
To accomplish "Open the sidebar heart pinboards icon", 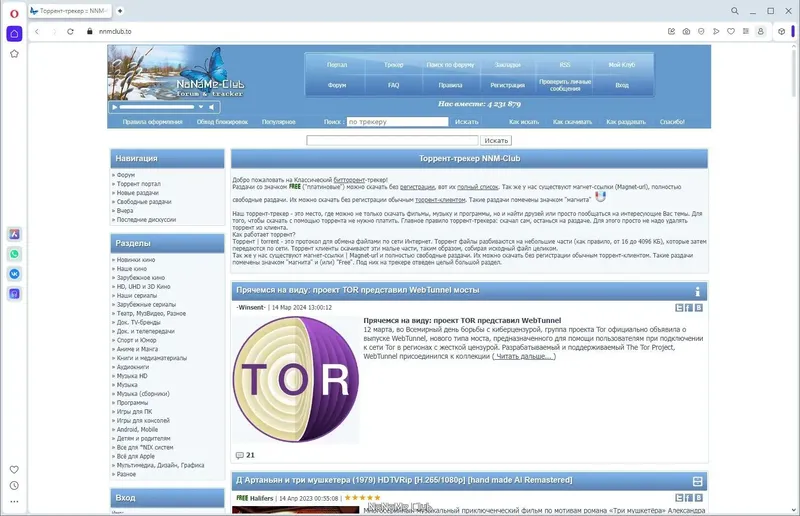I will click(x=14, y=470).
